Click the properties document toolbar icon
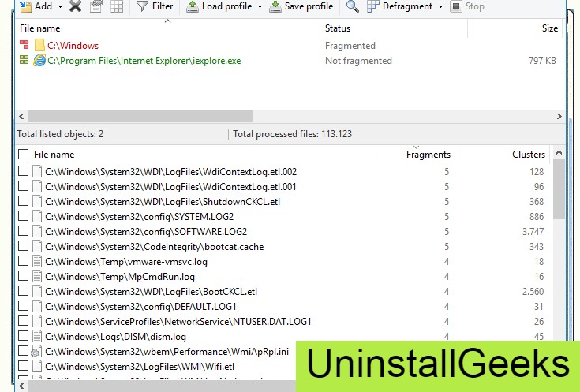580x392 pixels. tap(95, 6)
